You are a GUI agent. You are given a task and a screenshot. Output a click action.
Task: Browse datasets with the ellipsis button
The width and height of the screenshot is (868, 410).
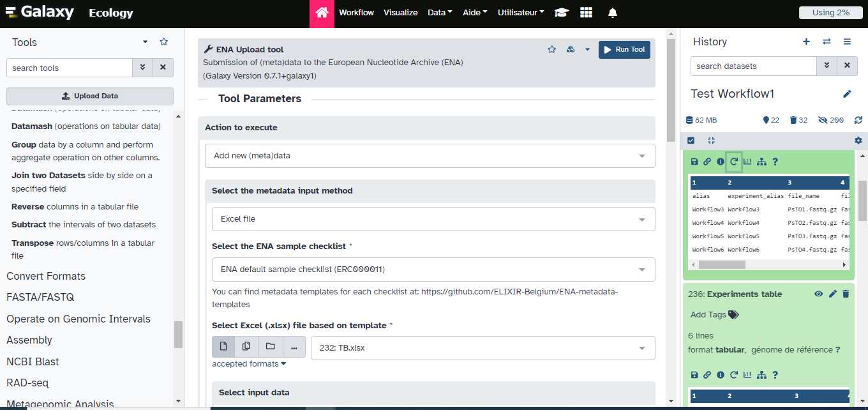coord(294,347)
